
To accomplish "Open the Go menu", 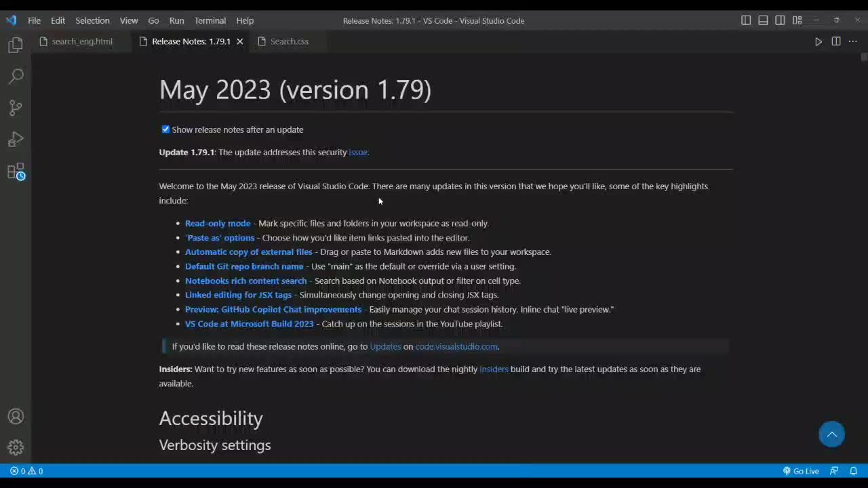I will coord(153,20).
